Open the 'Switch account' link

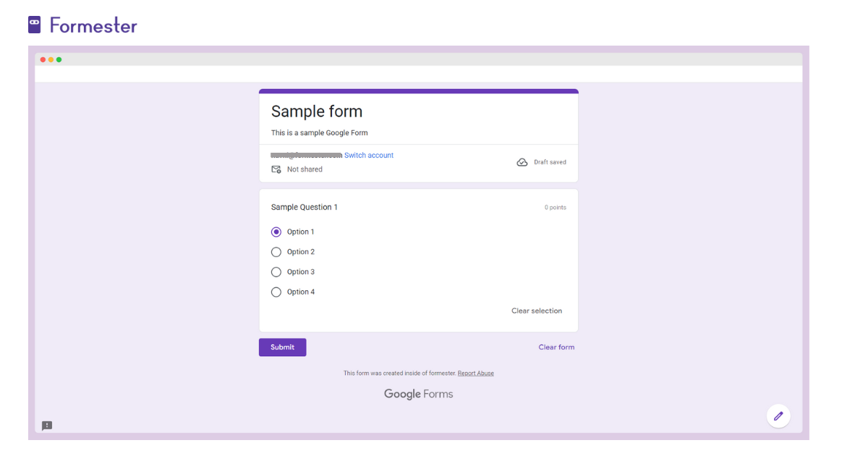pos(369,155)
